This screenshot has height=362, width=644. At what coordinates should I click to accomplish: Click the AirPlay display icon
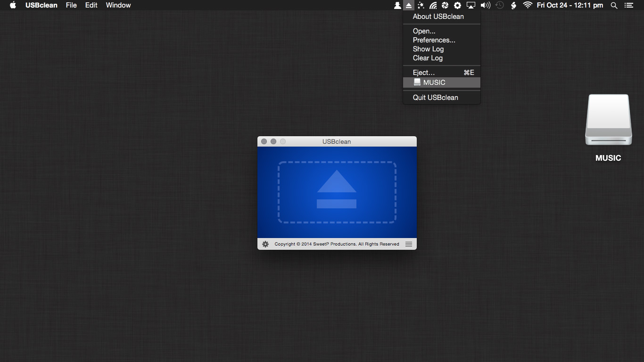pyautogui.click(x=471, y=5)
